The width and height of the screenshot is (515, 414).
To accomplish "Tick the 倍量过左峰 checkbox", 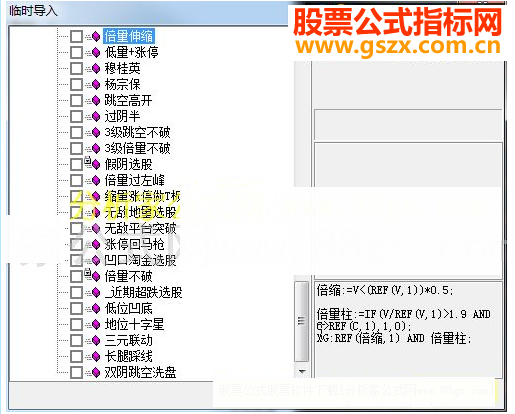I will click(x=76, y=180).
